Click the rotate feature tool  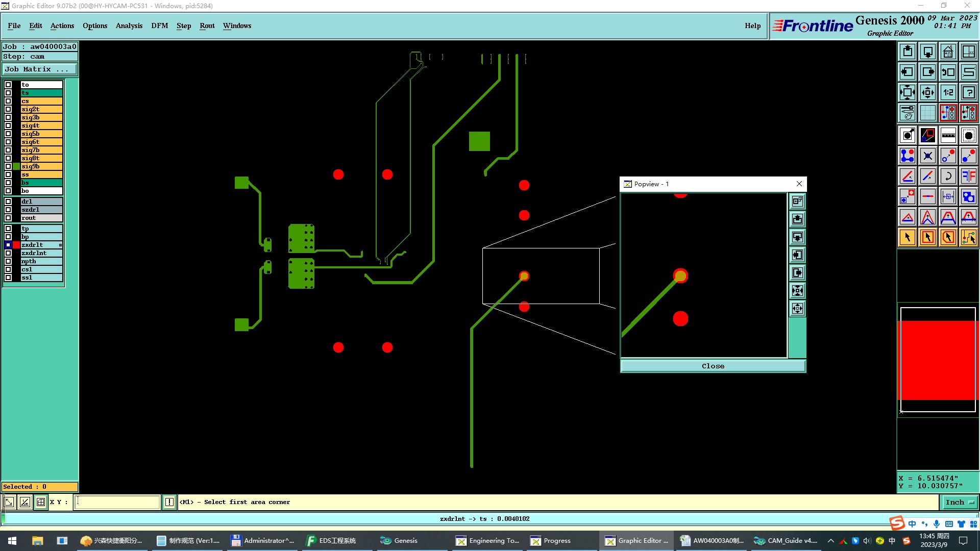point(948,176)
